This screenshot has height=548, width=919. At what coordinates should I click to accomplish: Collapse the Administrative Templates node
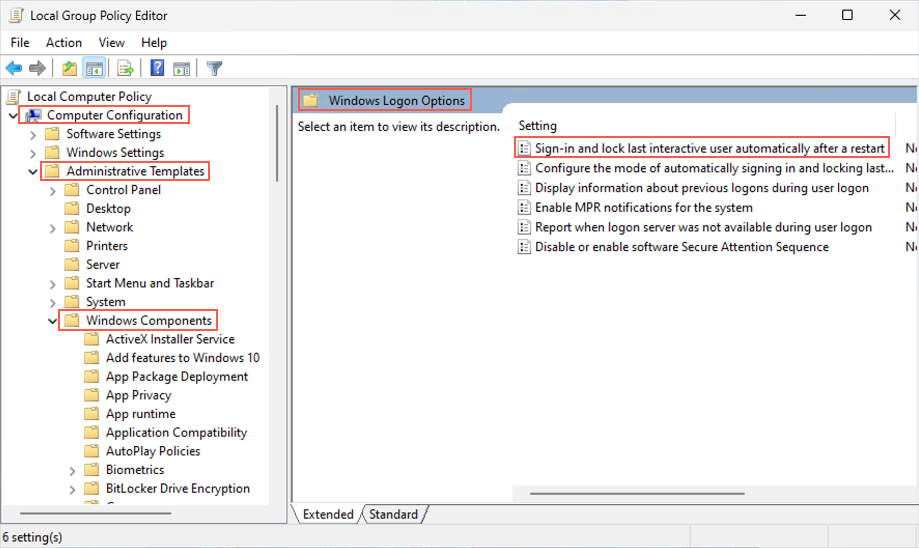tap(33, 172)
